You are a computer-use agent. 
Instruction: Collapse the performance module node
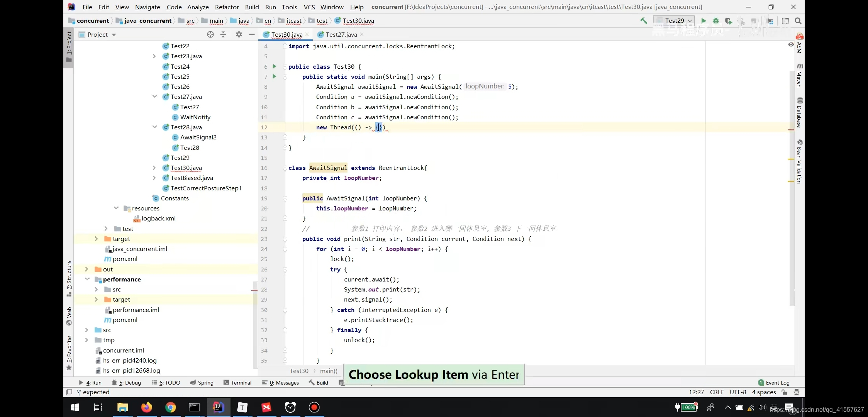87,279
